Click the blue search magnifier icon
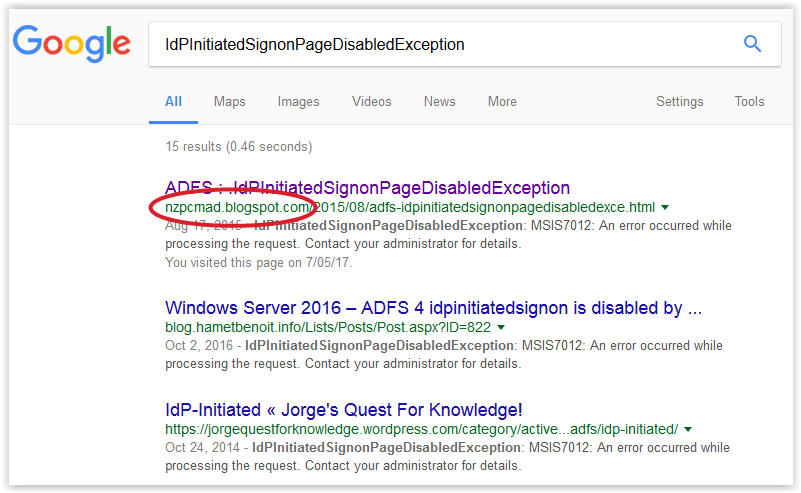 pos(752,44)
